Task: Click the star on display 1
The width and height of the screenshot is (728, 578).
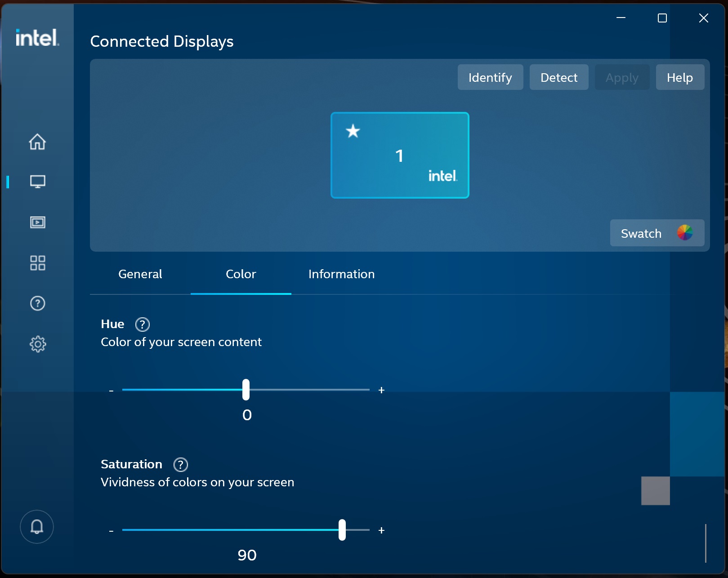Action: [353, 131]
